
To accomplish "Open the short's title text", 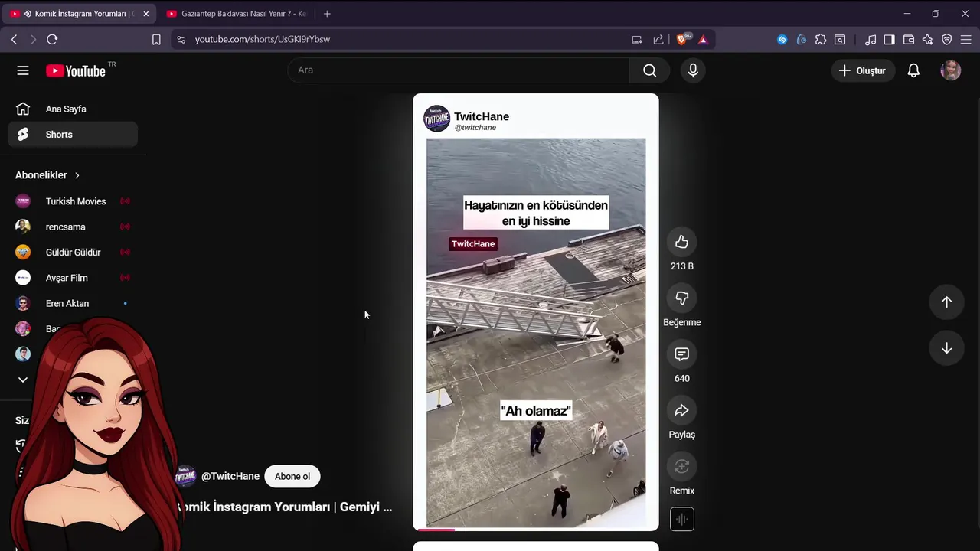I will point(284,507).
